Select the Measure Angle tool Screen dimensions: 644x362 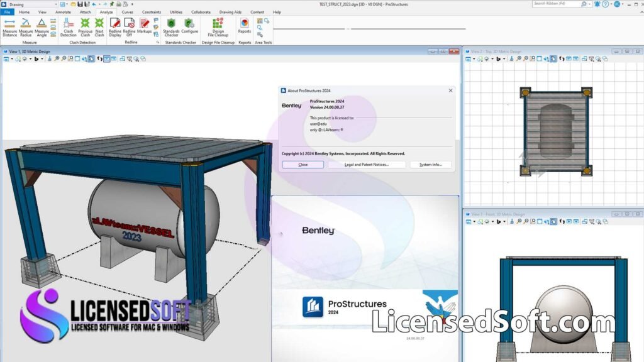click(42, 27)
